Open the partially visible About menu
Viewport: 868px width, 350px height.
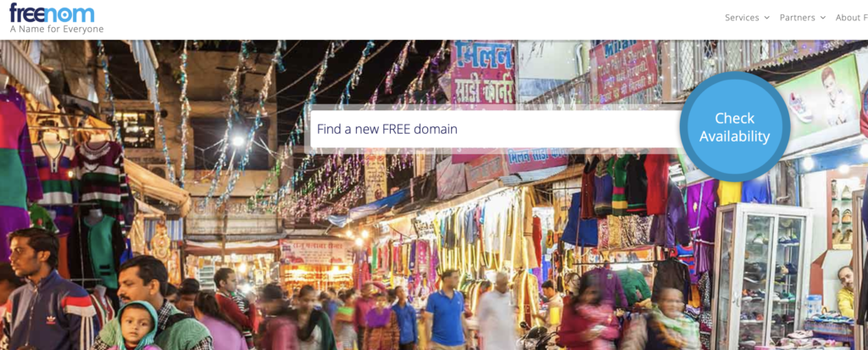tap(852, 18)
